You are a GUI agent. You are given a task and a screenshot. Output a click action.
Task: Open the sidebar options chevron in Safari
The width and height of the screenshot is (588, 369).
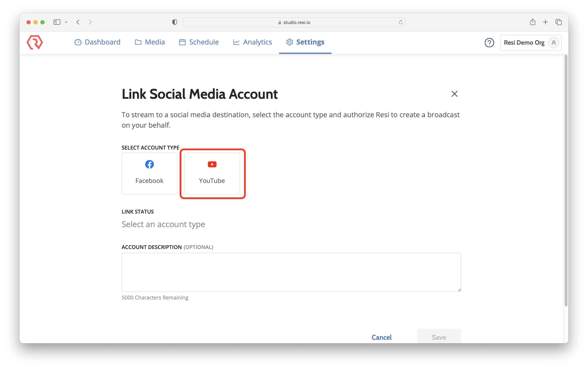(66, 22)
